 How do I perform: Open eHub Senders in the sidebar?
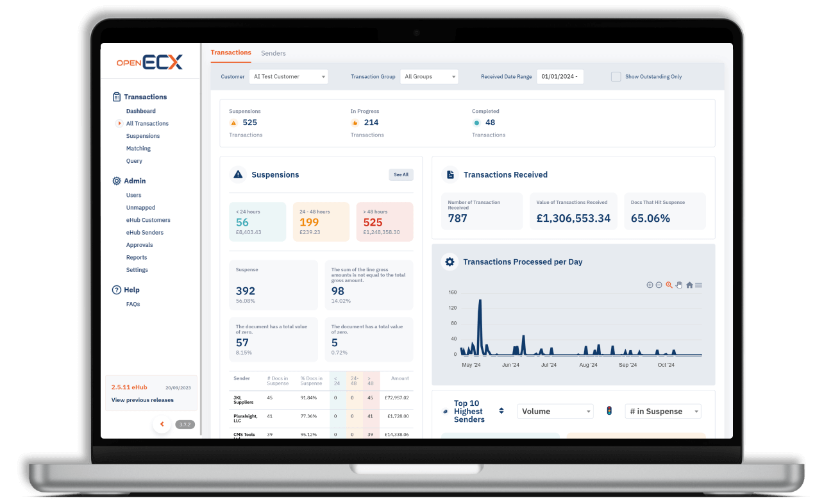pyautogui.click(x=145, y=232)
